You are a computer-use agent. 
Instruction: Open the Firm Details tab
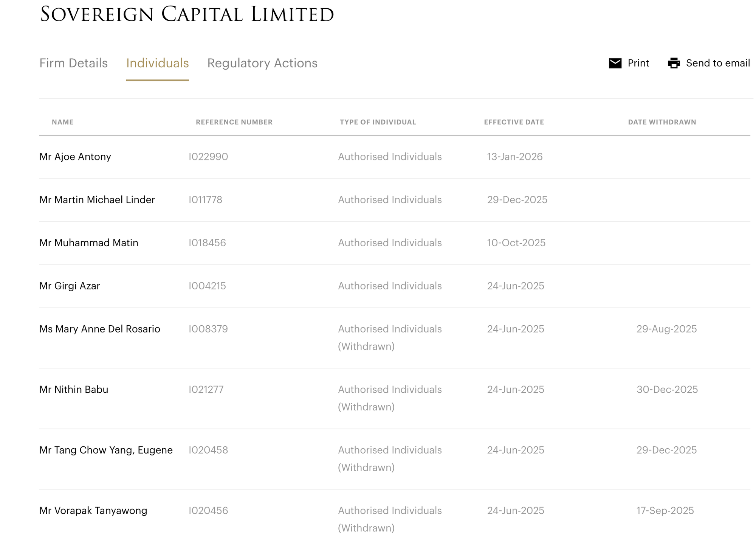point(73,63)
